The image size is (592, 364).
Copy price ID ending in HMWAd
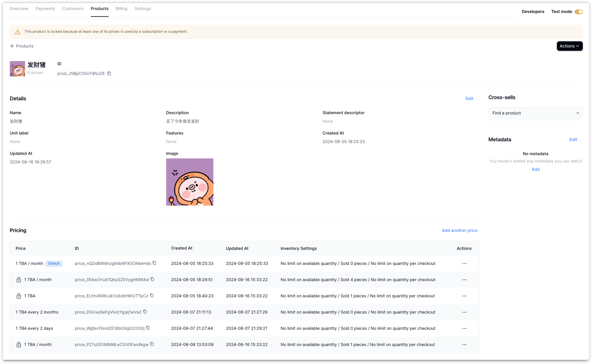152,279
